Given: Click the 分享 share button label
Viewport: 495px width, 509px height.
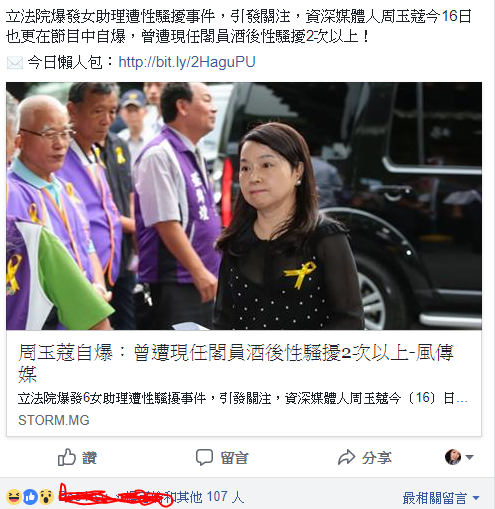Looking at the screenshot, I should click(x=377, y=458).
